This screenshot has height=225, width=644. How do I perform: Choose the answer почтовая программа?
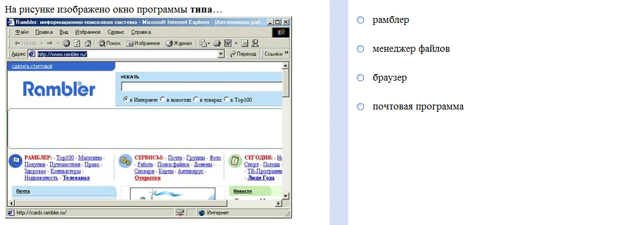click(361, 107)
